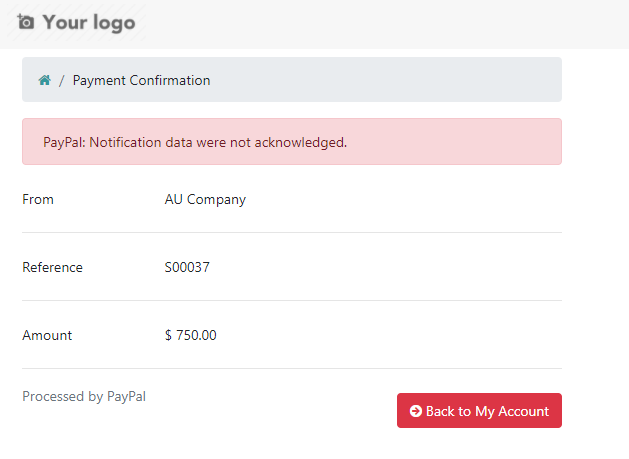Image resolution: width=629 pixels, height=459 pixels.
Task: Click the Amount field label
Action: (x=47, y=335)
